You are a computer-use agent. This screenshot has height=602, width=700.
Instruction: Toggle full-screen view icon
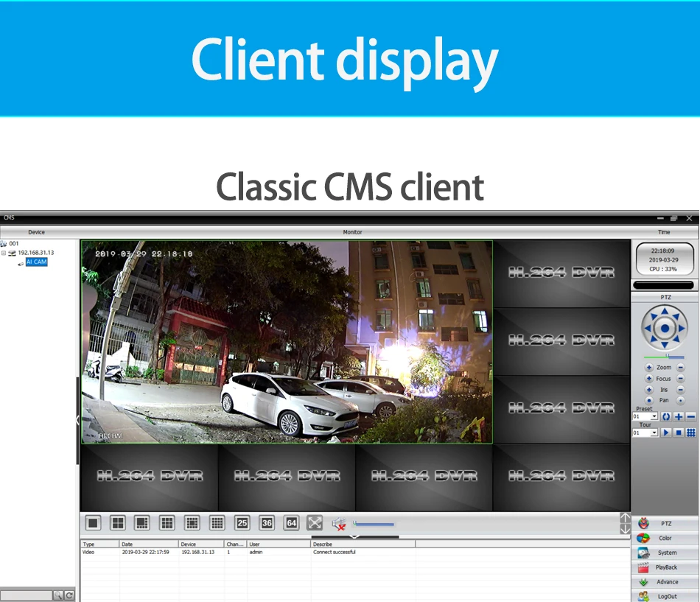tap(315, 522)
